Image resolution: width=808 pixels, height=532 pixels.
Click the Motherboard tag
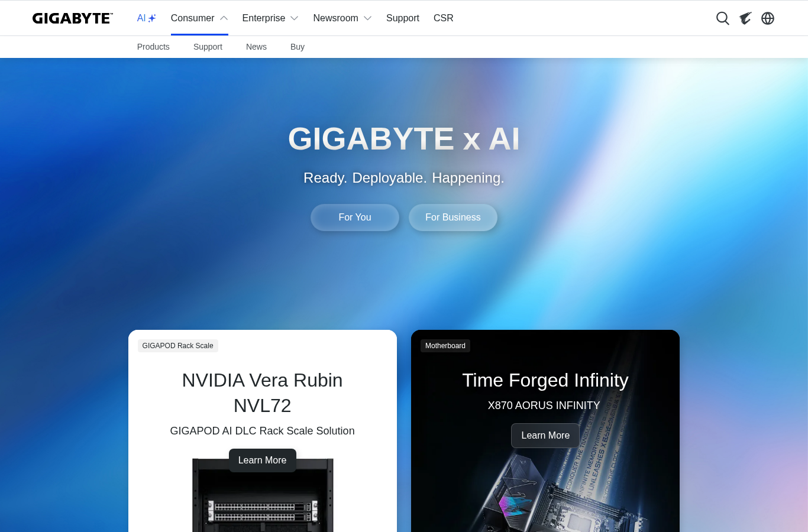pos(445,346)
